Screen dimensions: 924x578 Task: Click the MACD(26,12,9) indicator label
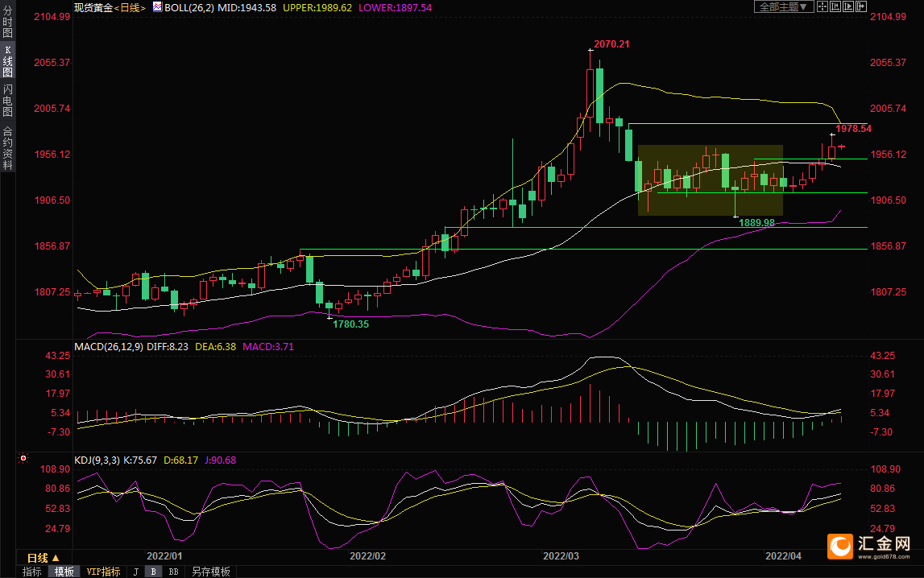[109, 347]
